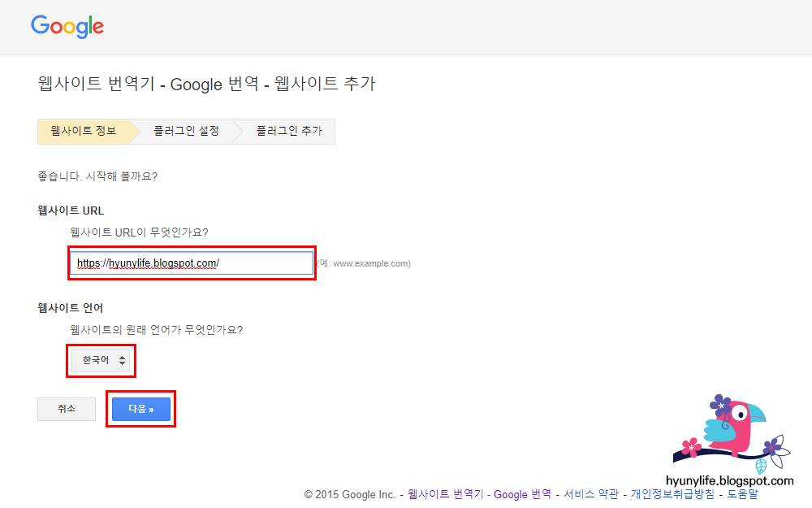812x508 pixels.
Task: Open the 웹사이트 번역기 - Google 번역 footer link
Action: 479,494
